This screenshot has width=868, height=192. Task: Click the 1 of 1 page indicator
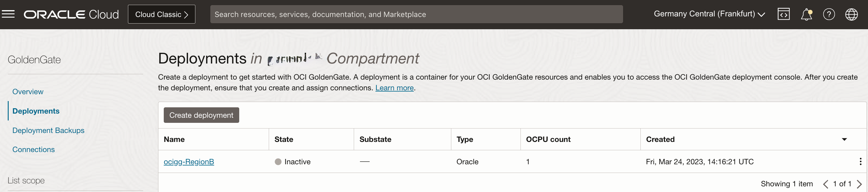(x=842, y=184)
